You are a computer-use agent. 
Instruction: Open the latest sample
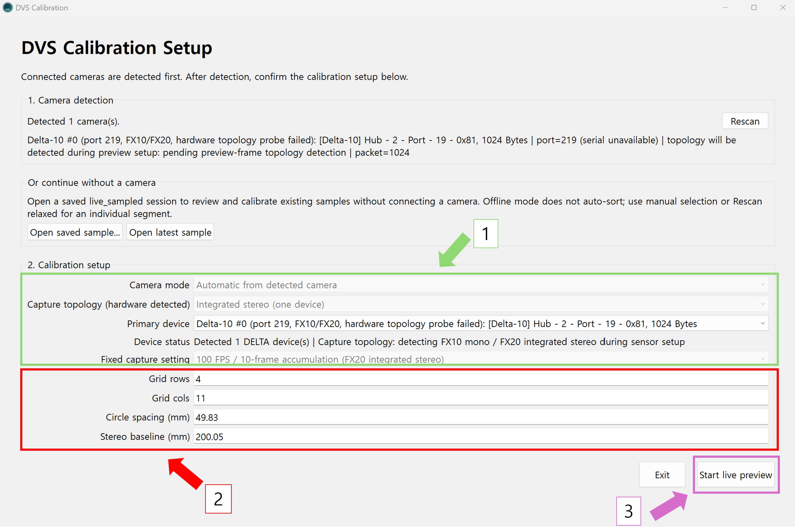(170, 232)
